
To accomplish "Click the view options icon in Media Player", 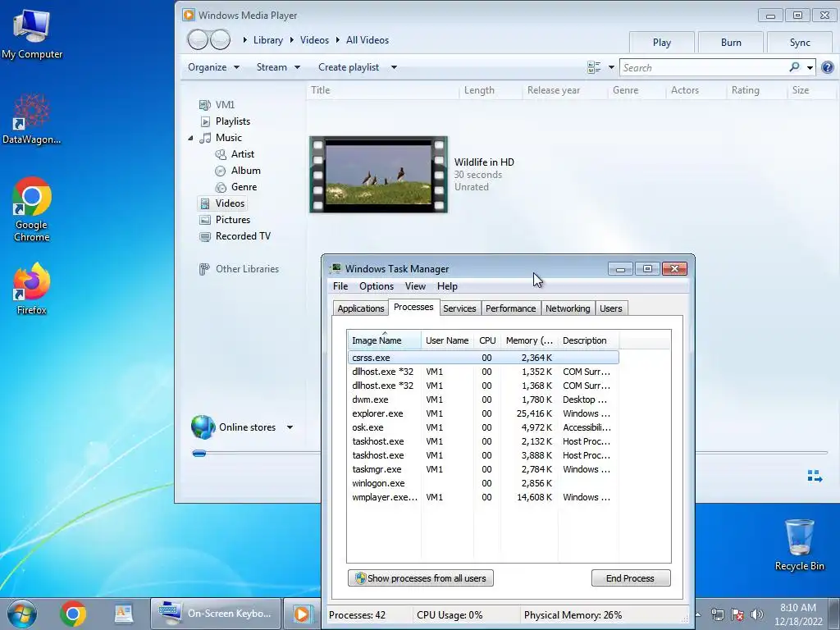I will pos(594,67).
